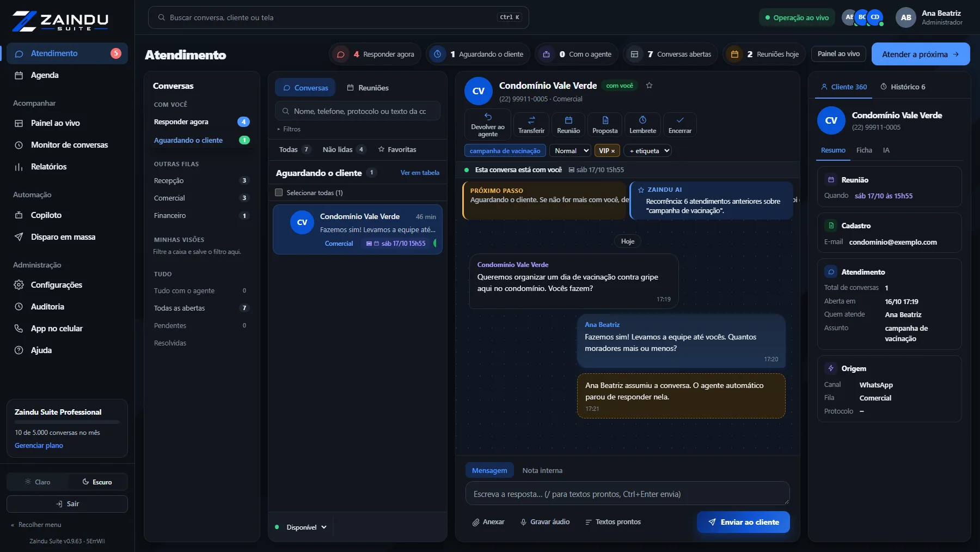Click Devolver ao agente action

(488, 124)
